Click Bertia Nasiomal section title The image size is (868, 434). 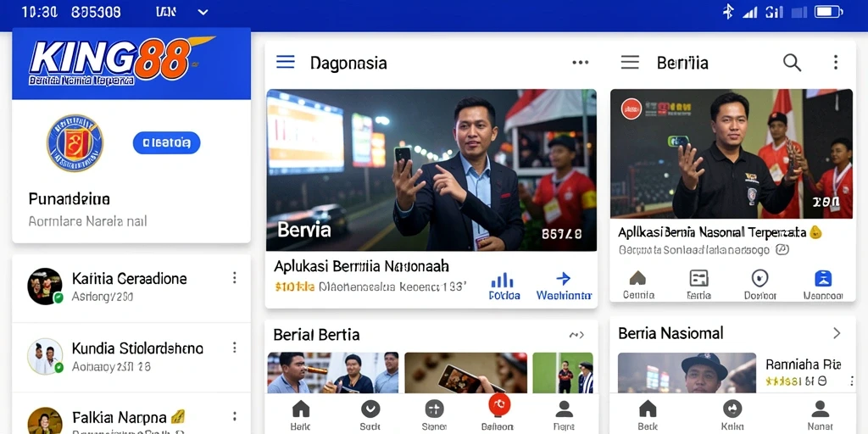[x=670, y=333]
